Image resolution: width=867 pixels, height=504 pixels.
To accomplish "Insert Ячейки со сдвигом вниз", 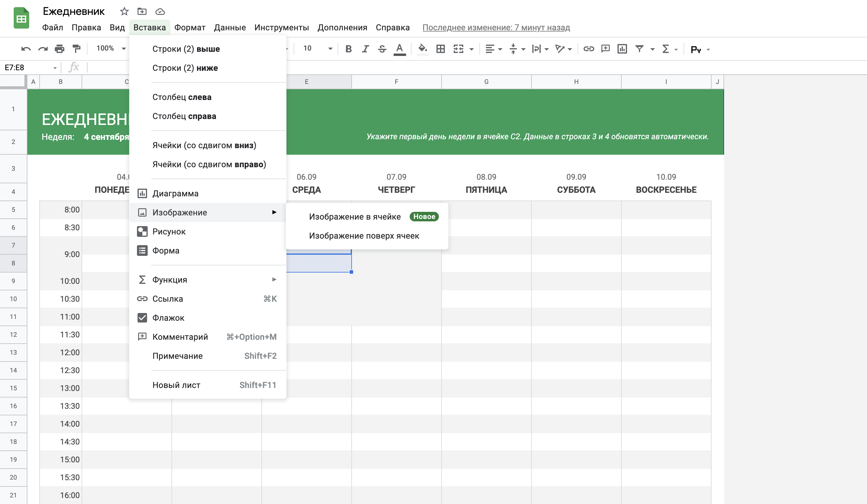I will [208, 145].
